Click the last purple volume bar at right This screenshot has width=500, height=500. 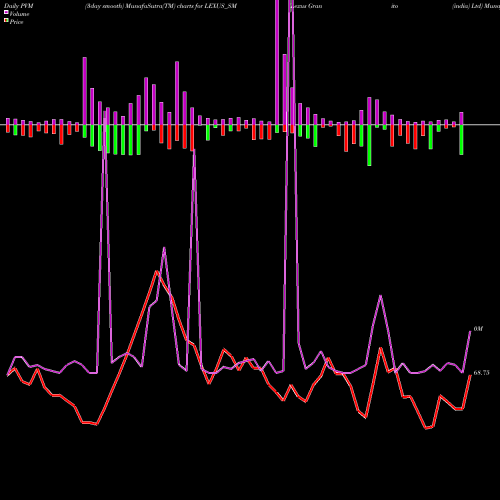pos(461,118)
